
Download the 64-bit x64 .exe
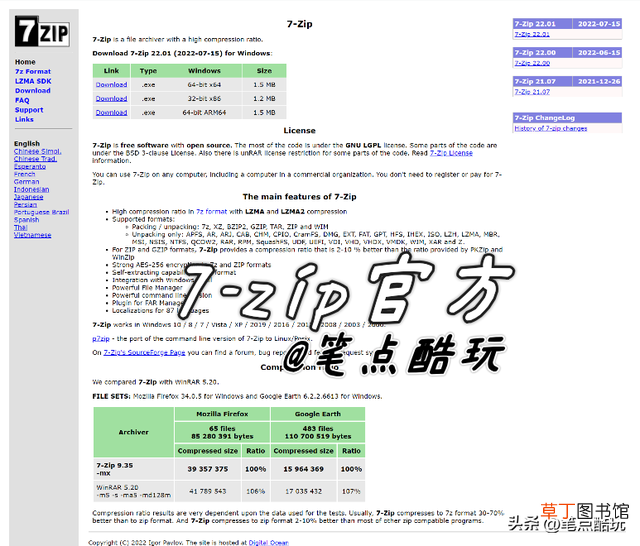tap(111, 85)
